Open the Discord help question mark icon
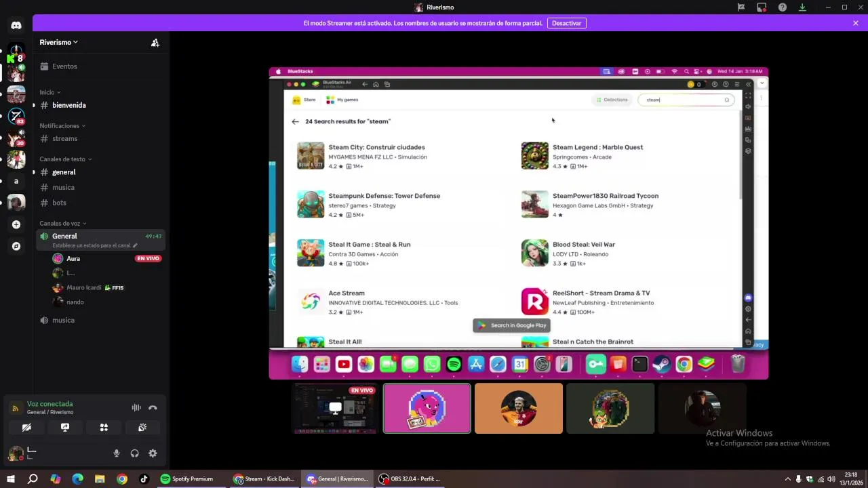This screenshot has height=488, width=868. [783, 7]
